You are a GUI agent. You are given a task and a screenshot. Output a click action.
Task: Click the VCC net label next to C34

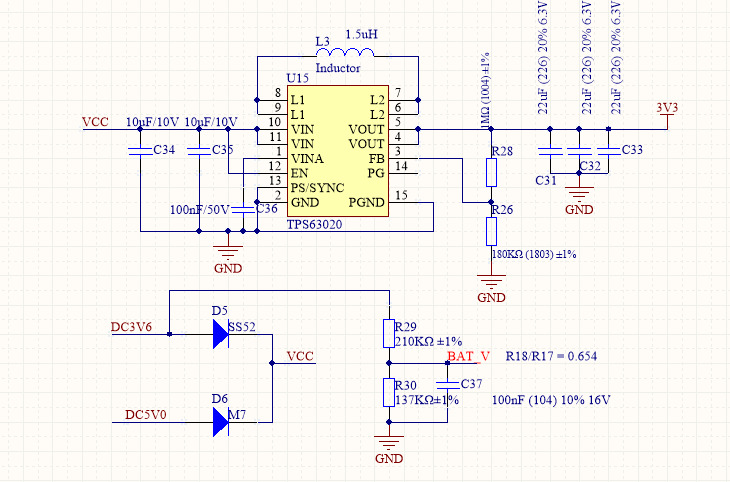(95, 122)
